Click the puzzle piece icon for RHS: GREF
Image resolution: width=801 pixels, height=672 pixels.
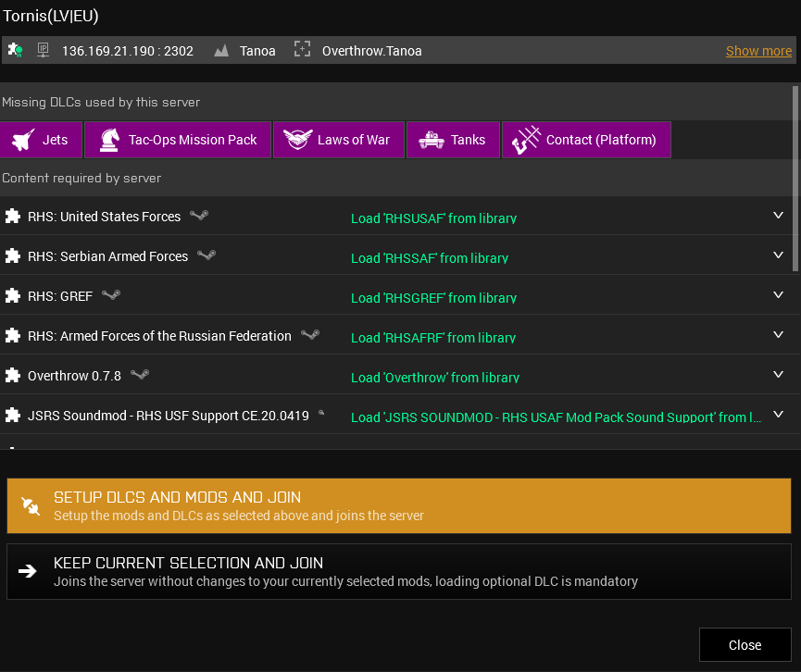tap(13, 296)
